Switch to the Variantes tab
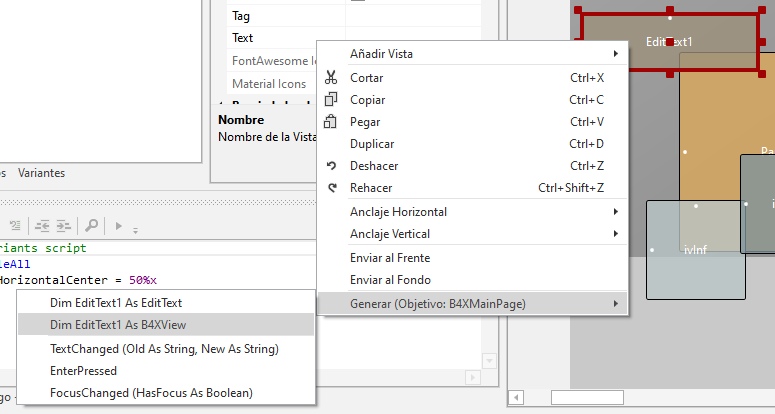Viewport: 775px width, 414px height. point(41,173)
